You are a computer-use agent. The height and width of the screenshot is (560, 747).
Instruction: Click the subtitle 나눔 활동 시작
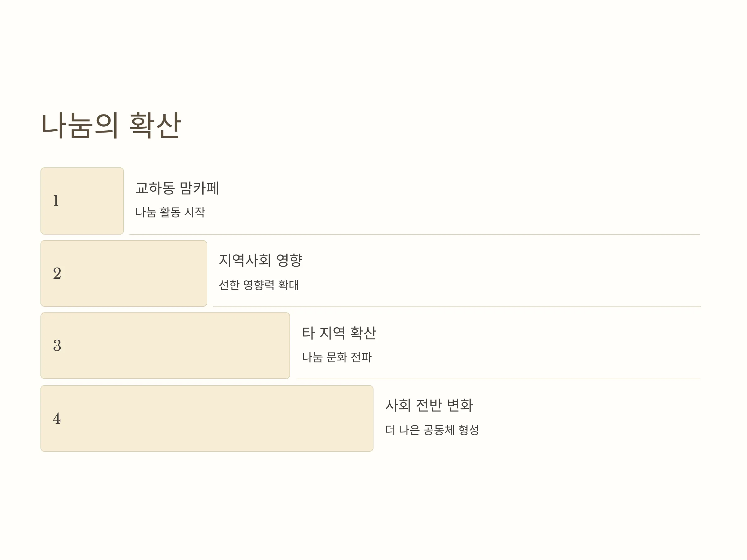[170, 212]
